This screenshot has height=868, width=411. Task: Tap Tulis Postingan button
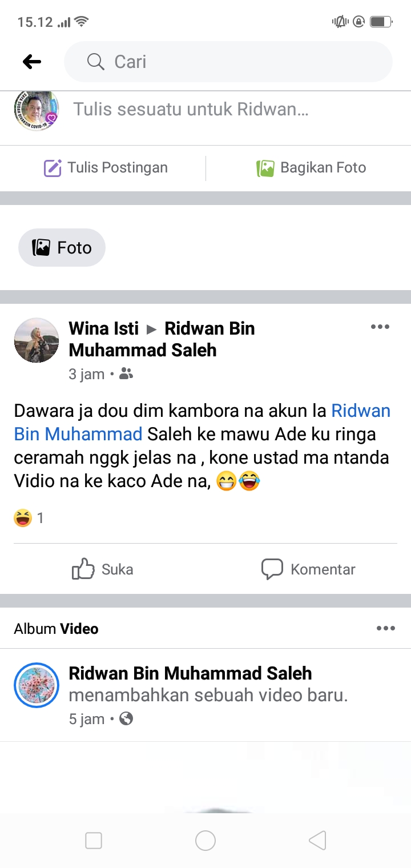coord(106,168)
